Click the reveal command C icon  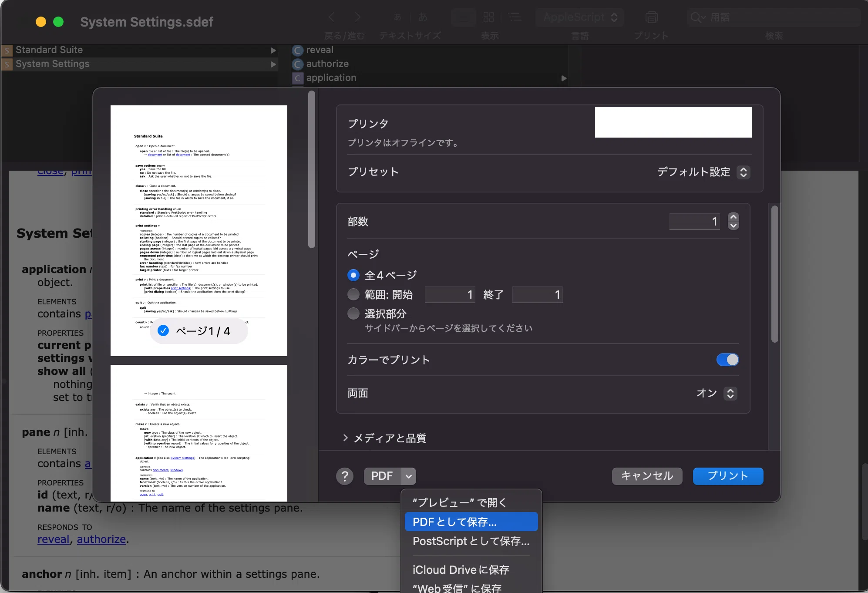[x=298, y=51]
